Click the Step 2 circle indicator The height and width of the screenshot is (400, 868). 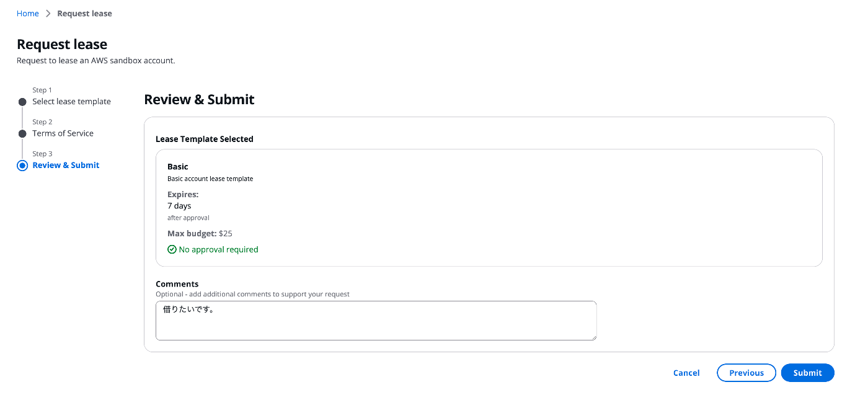coord(22,133)
